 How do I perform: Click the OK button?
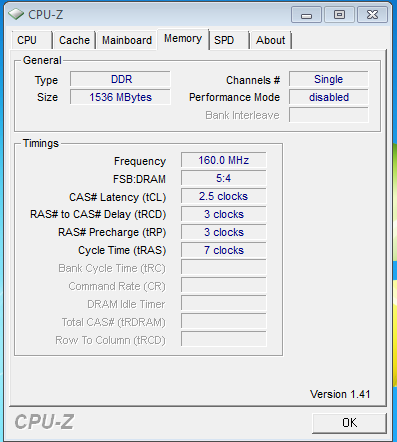[x=349, y=423]
